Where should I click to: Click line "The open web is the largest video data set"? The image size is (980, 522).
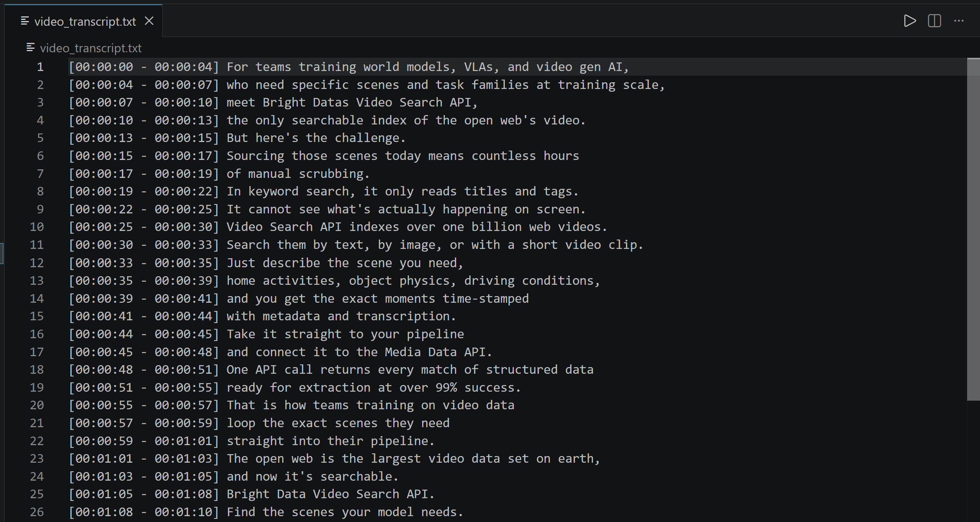click(x=414, y=459)
